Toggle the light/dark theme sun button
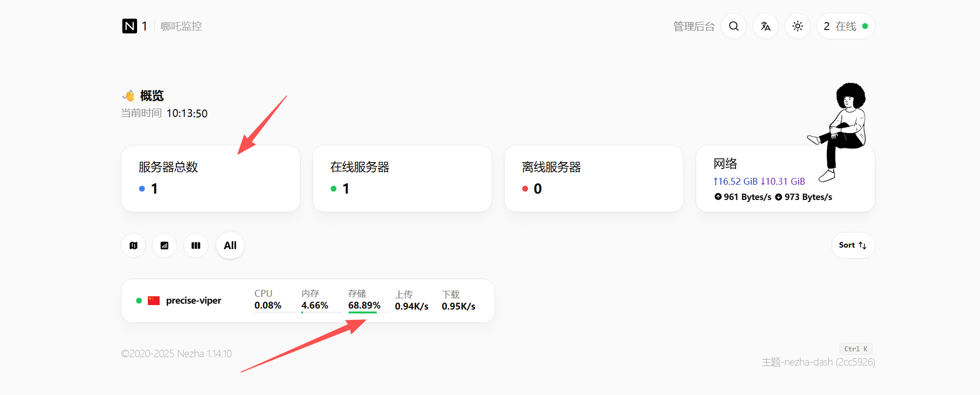This screenshot has height=395, width=980. (797, 26)
